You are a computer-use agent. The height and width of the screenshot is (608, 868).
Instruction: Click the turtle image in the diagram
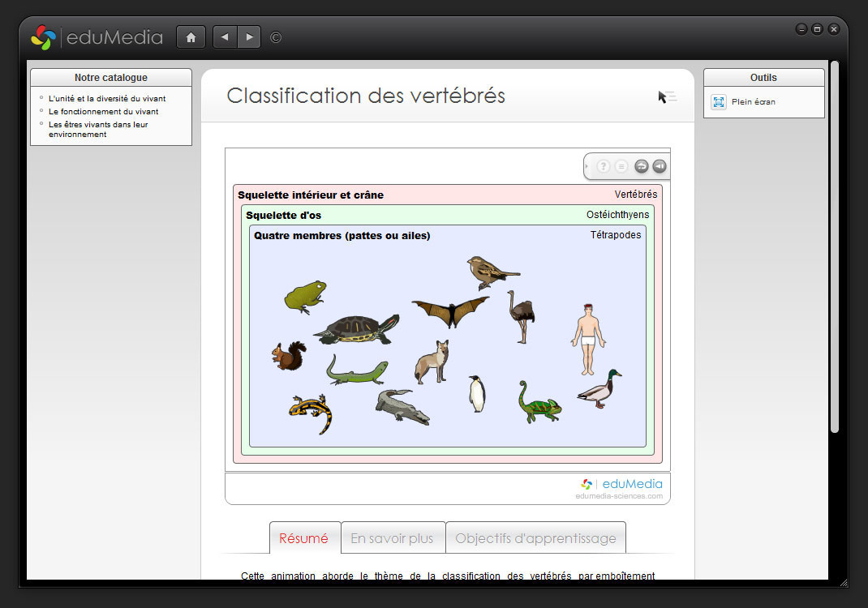[x=355, y=328]
